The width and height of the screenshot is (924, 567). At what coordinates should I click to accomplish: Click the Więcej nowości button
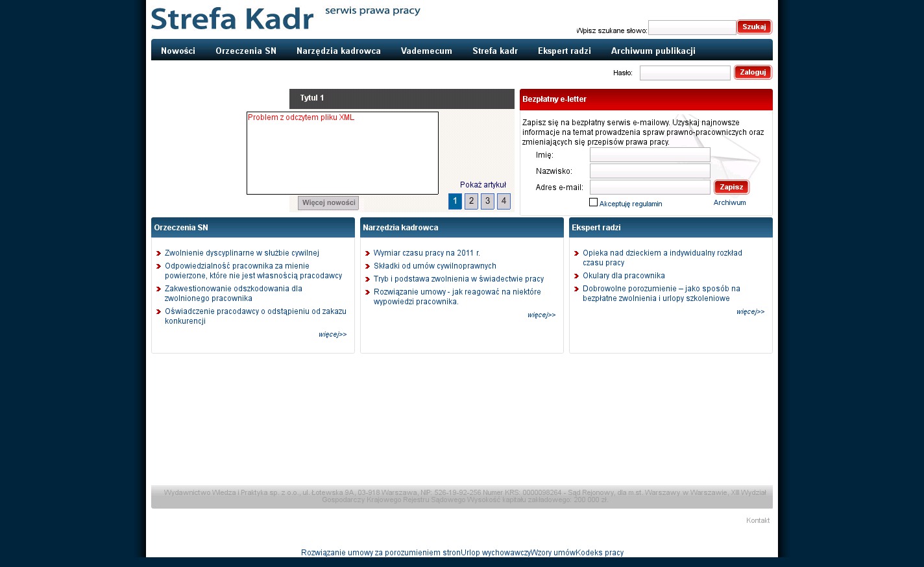328,203
